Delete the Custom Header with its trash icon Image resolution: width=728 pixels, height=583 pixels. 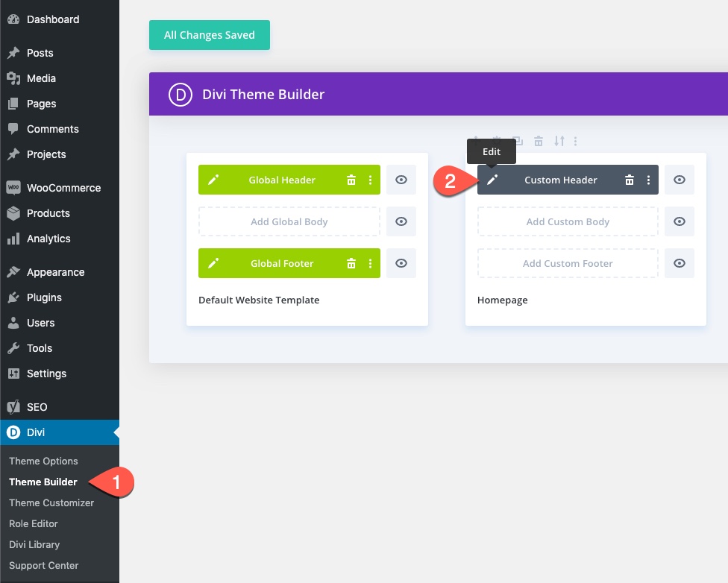click(630, 180)
